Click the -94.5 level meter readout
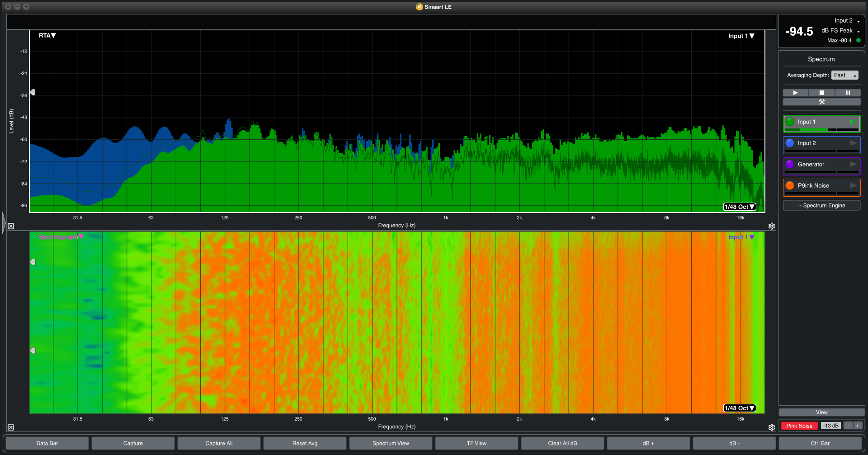The height and width of the screenshot is (455, 868). [799, 31]
